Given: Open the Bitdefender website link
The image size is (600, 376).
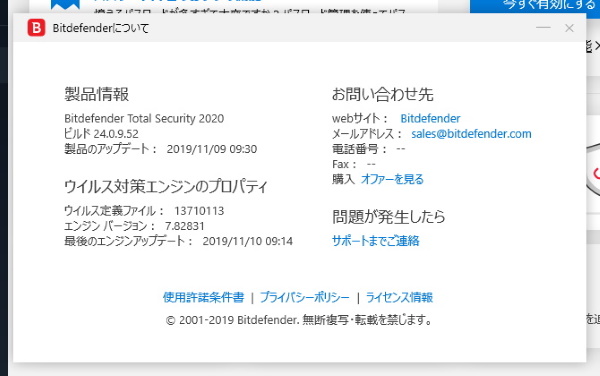Looking at the screenshot, I should (x=430, y=119).
